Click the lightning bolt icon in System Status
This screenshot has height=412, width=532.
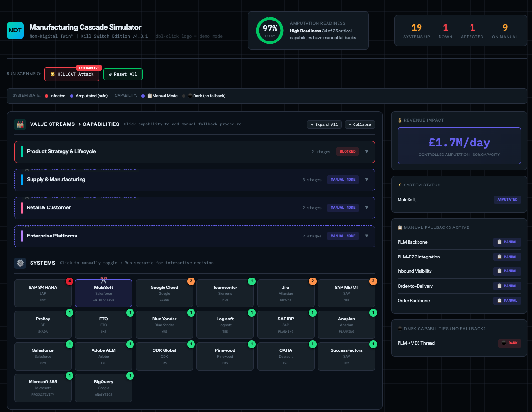[400, 185]
